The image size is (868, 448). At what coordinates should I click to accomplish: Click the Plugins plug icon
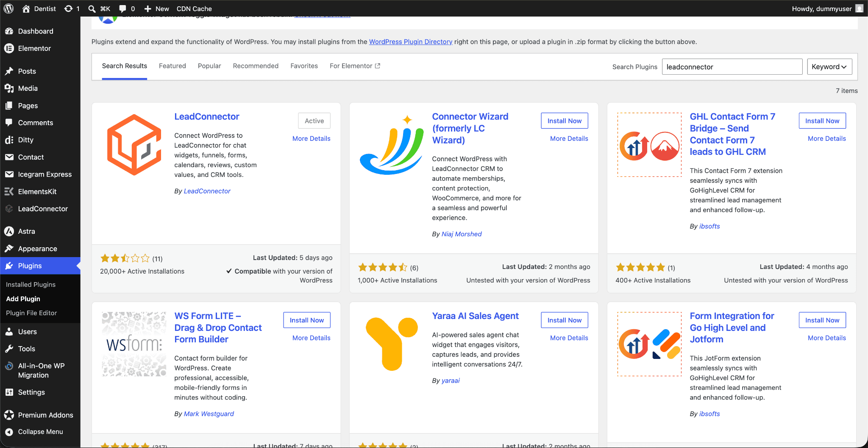pos(9,266)
